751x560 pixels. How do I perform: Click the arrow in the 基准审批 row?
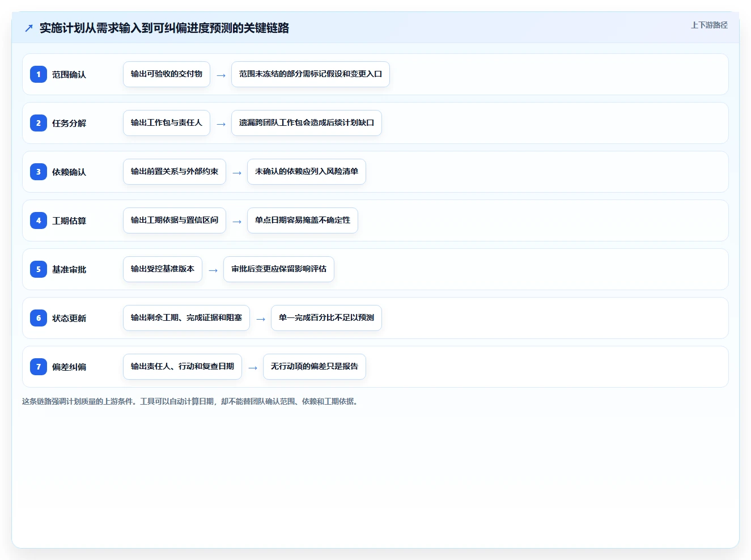coord(213,270)
